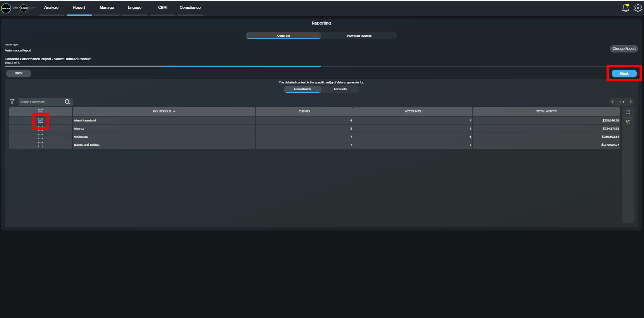This screenshot has height=318, width=644.
Task: Sort by Household column header
Action: coord(164,111)
